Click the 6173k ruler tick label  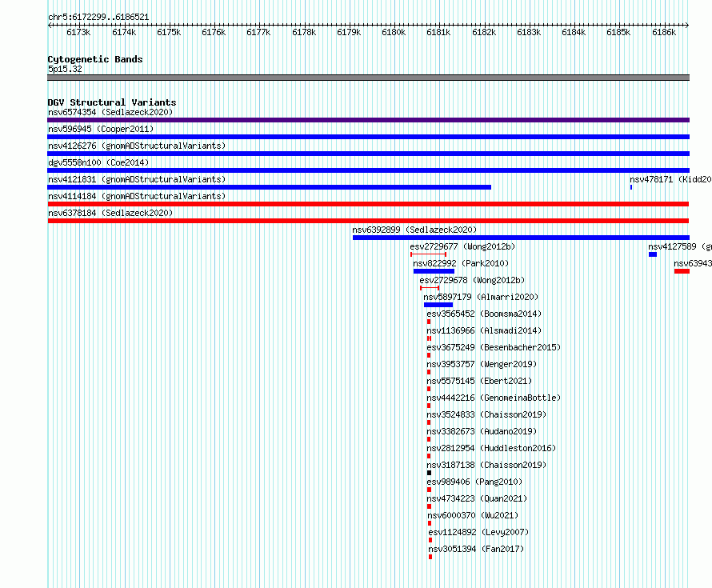(78, 32)
